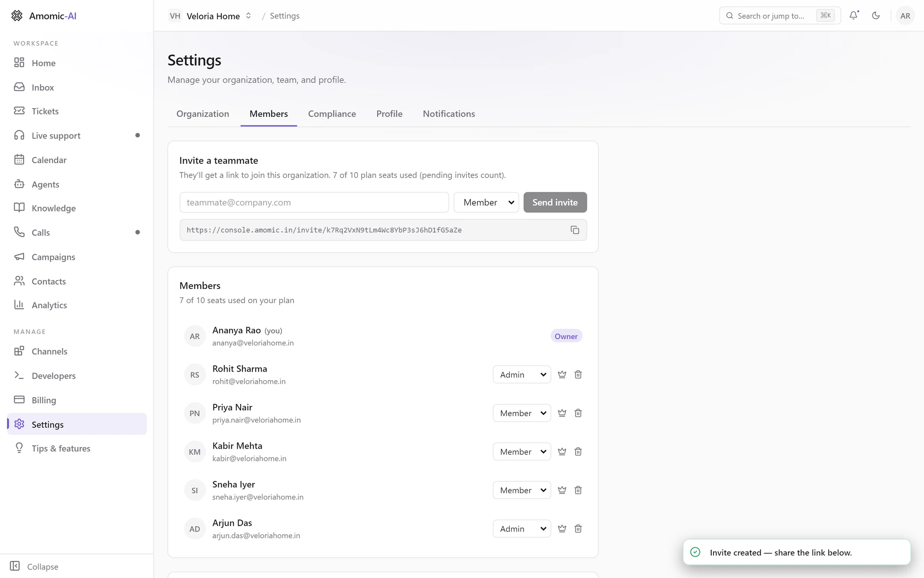Click the AR user avatar in header
Viewport: 924px width, 578px height.
(905, 16)
